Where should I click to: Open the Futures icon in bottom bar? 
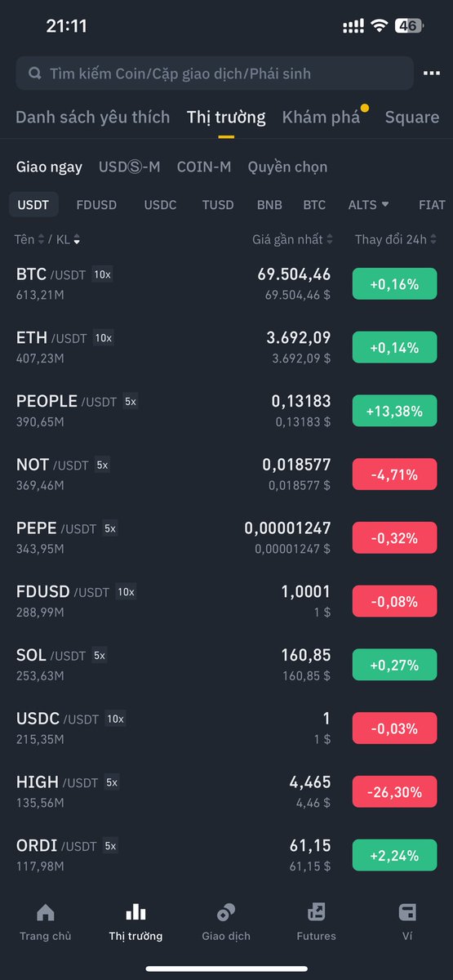point(316,912)
